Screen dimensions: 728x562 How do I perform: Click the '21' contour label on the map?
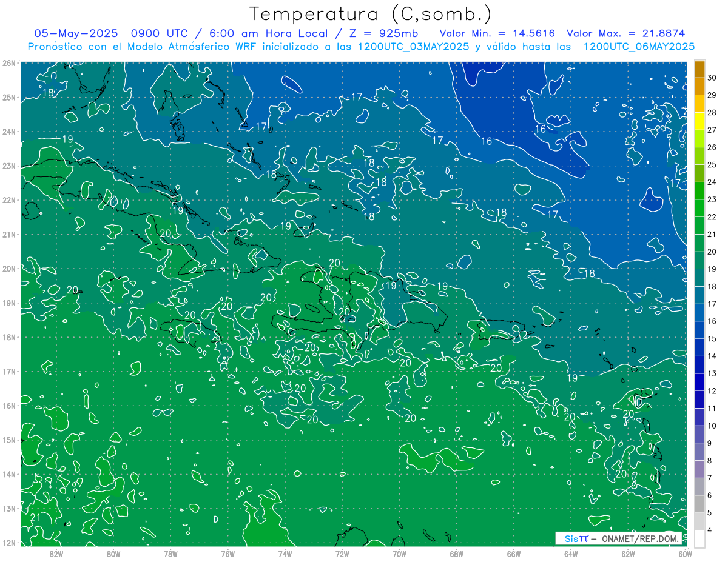coord(35,517)
